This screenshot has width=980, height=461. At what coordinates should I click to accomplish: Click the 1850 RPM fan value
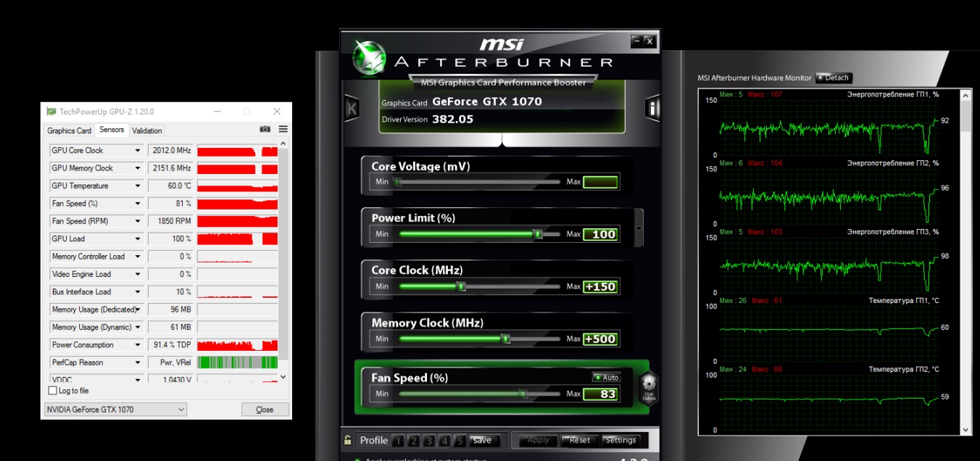coord(171,221)
